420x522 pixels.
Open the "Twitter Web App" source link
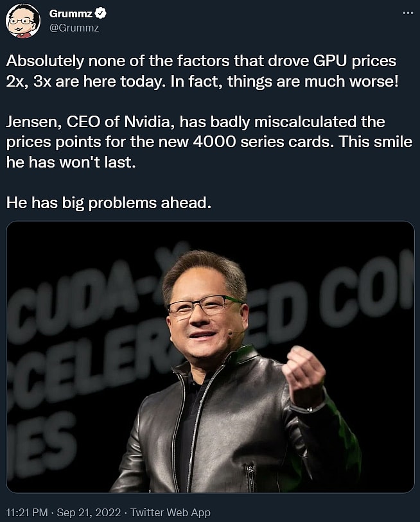(x=170, y=513)
